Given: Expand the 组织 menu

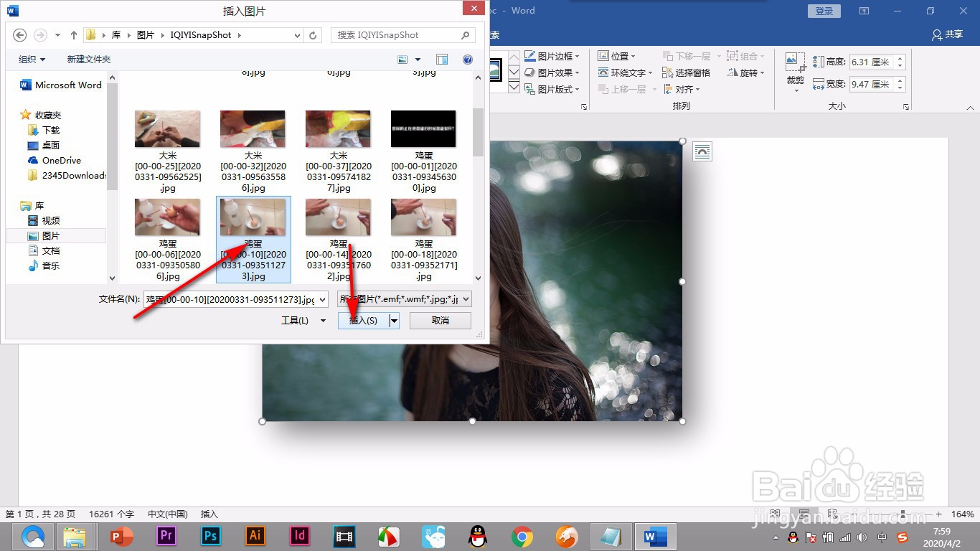Looking at the screenshot, I should [32, 60].
